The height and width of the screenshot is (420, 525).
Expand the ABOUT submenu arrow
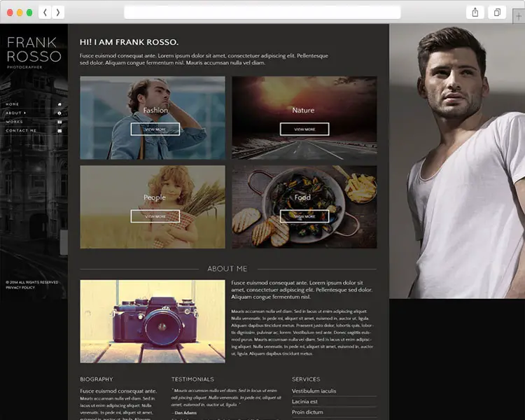pos(24,113)
